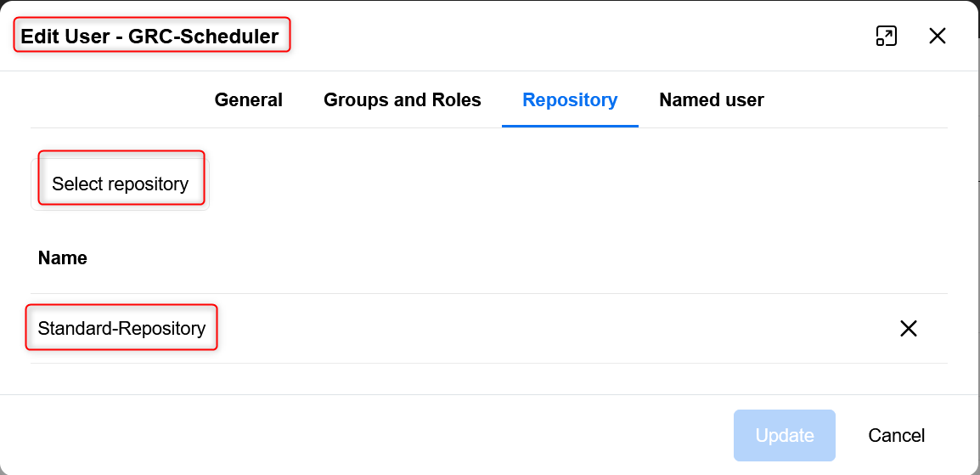Open the dialog in expanded pop-out view
This screenshot has width=980, height=475.
886,36
